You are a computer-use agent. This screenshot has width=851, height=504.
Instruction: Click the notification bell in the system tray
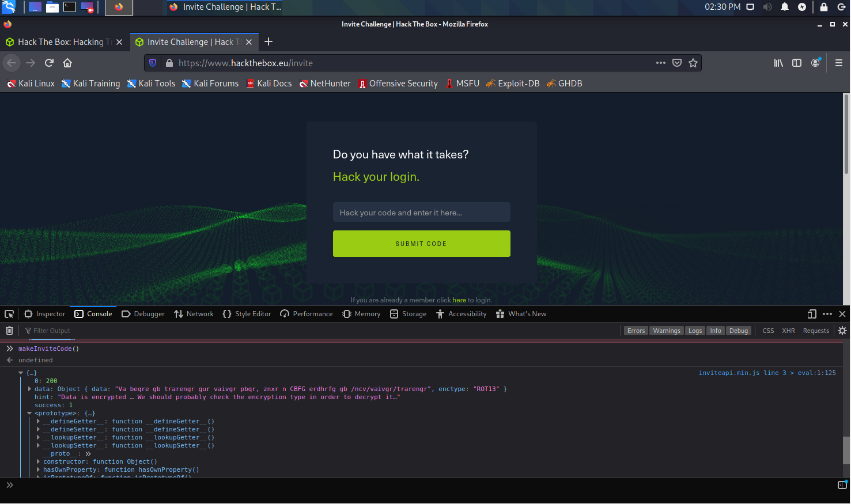[784, 7]
